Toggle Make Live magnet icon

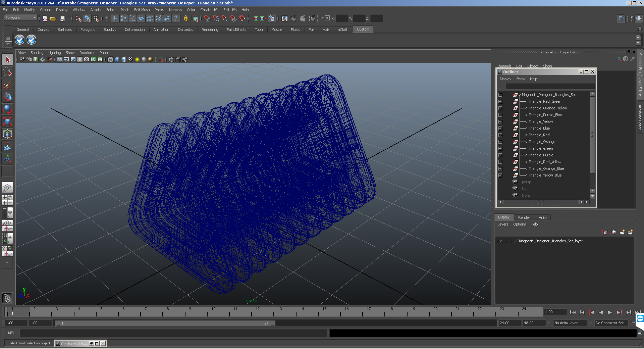242,18
